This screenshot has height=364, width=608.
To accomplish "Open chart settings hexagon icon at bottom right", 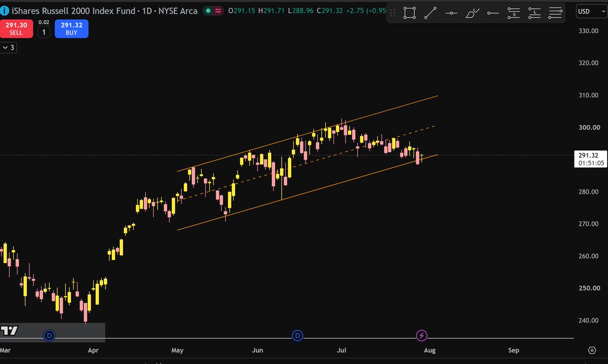I will click(592, 350).
